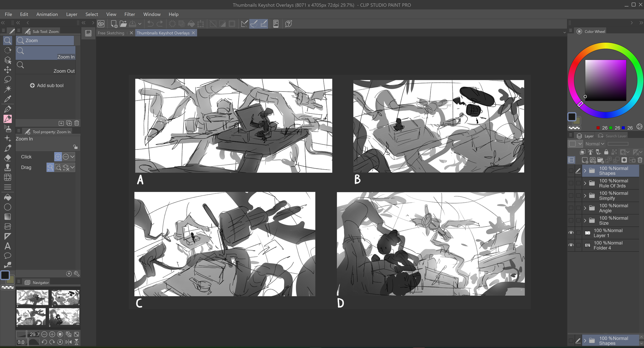Hide Layer 1 using its eye icon
Image resolution: width=644 pixels, height=348 pixels.
(x=571, y=233)
